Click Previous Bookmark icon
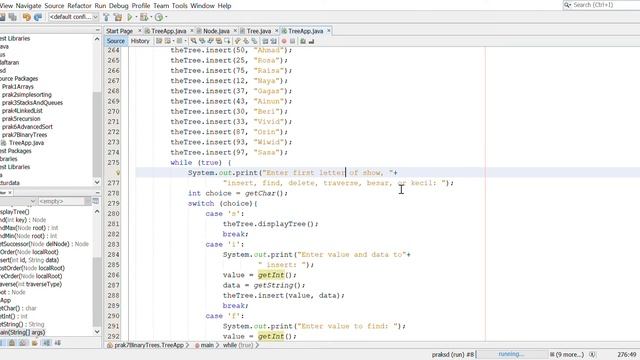 (x=237, y=41)
